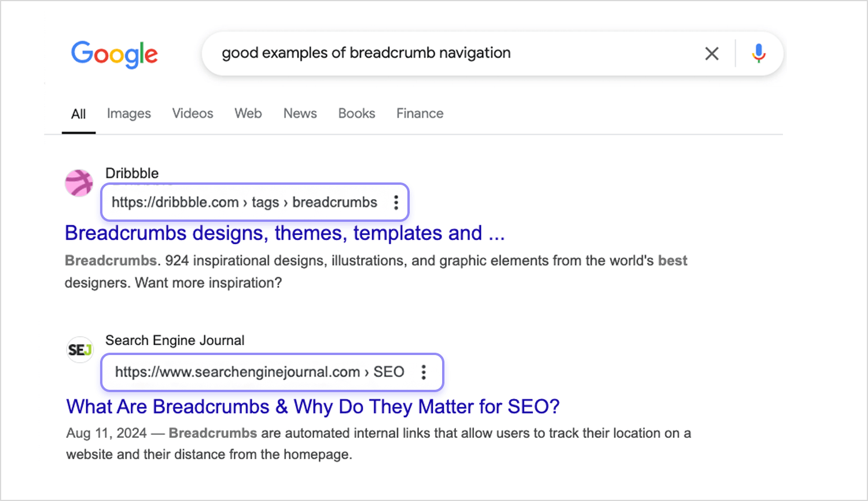This screenshot has width=868, height=501.
Task: Open more options for Dribbble result
Action: [396, 202]
